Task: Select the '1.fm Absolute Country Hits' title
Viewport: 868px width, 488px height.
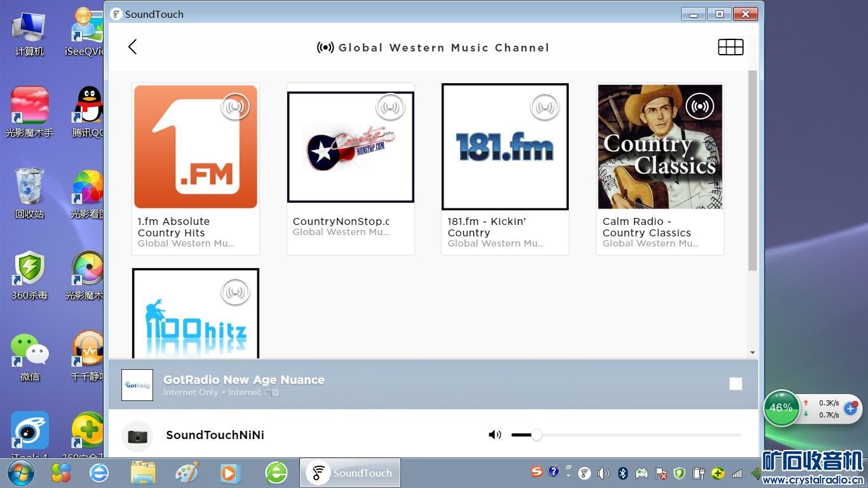Action: pyautogui.click(x=173, y=227)
